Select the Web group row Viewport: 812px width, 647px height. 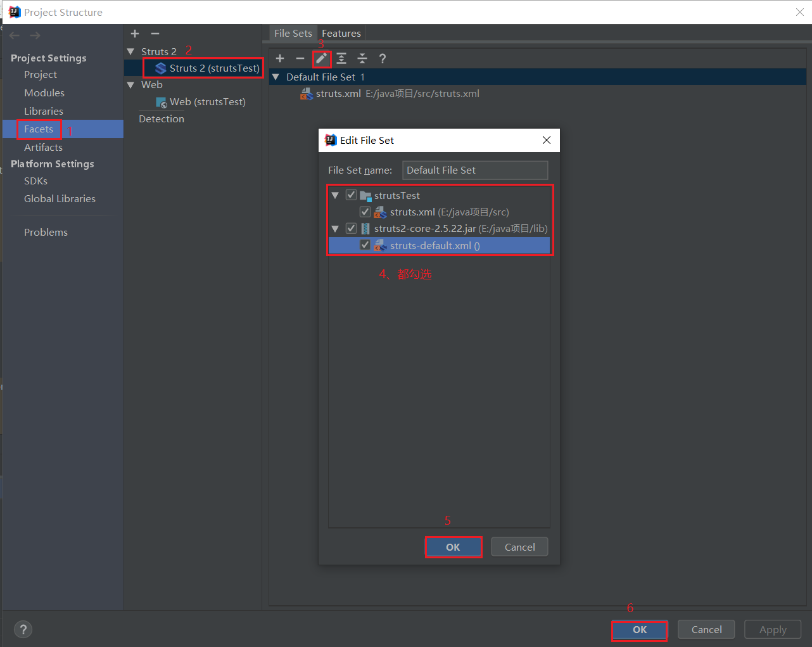point(193,85)
